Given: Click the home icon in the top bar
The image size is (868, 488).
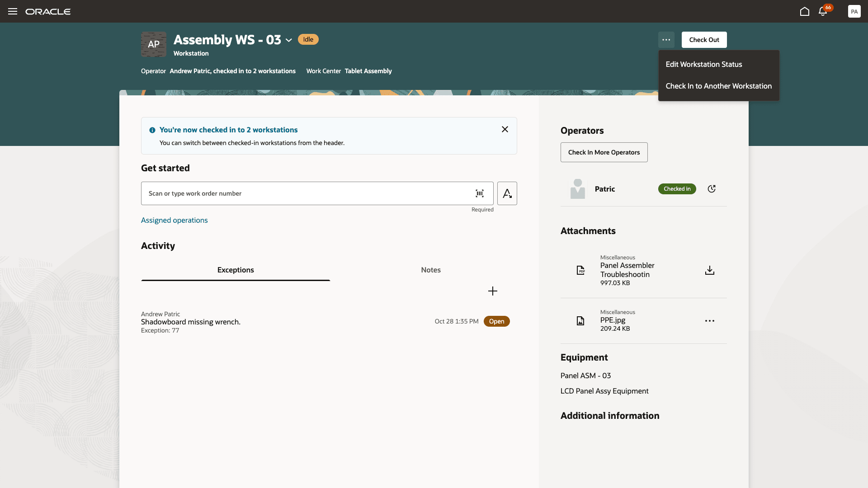Looking at the screenshot, I should click(x=805, y=11).
